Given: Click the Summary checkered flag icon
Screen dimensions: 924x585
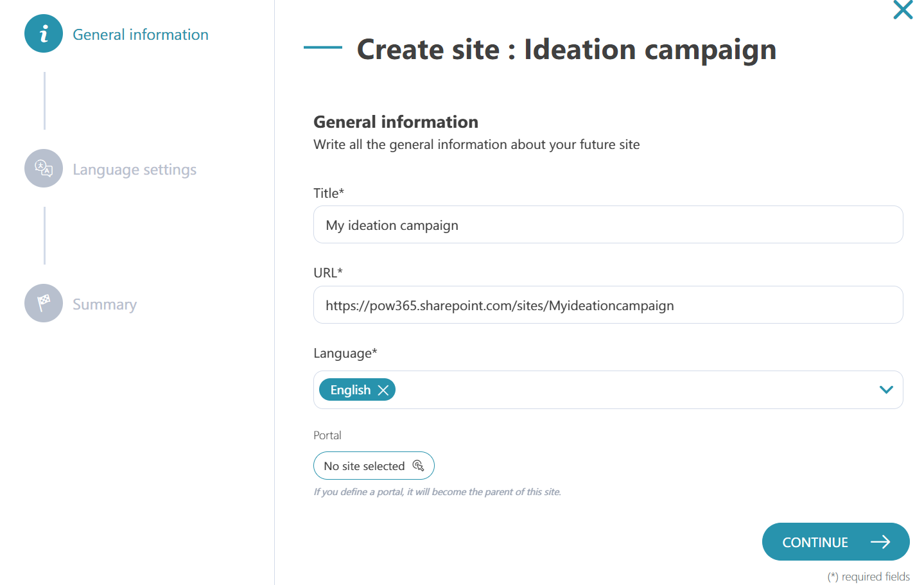Looking at the screenshot, I should [x=44, y=303].
